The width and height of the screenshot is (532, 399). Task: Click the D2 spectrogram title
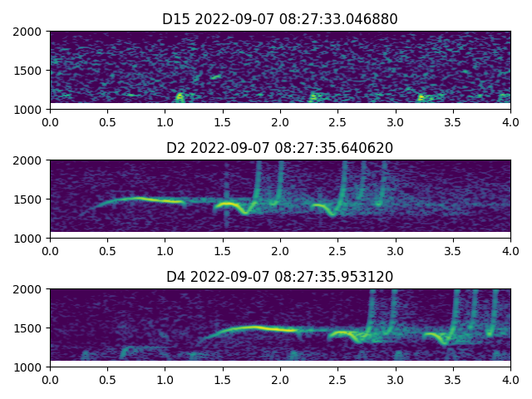coord(280,148)
